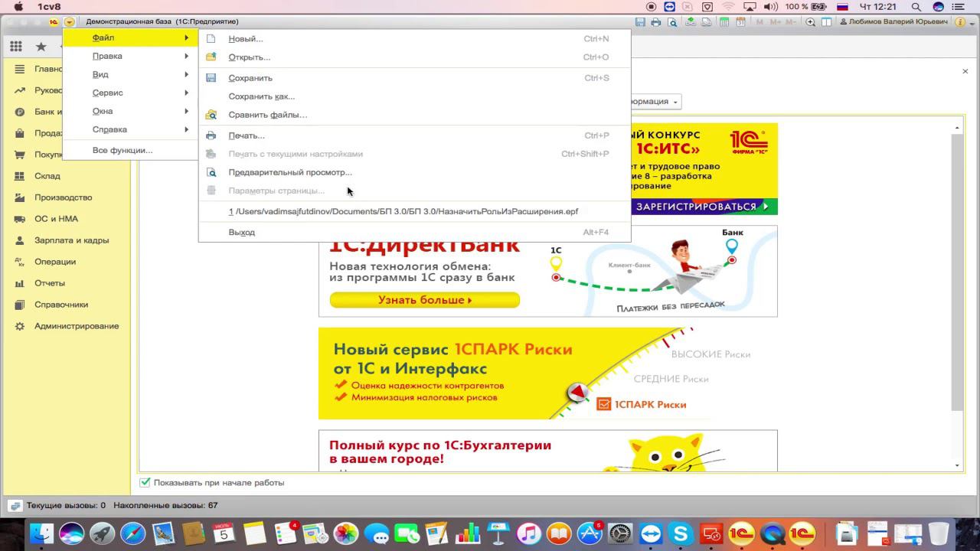980x551 pixels.
Task: Open Siri from the menu bar
Action: click(939, 7)
